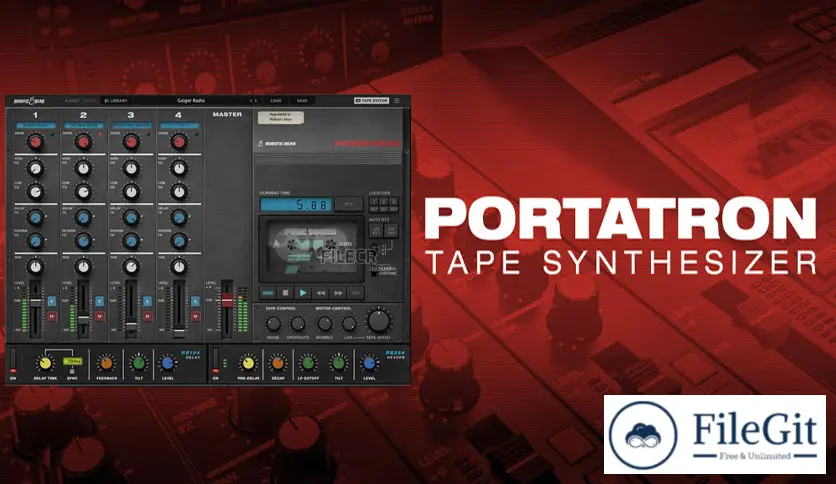Viewport: 836px width, 484px height.
Task: Open channel 1 sample selector display
Action: pos(35,126)
